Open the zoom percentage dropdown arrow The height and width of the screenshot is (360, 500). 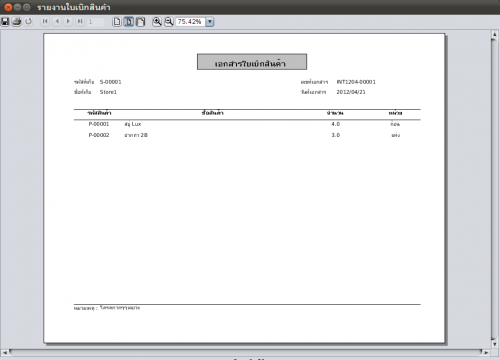click(x=210, y=22)
